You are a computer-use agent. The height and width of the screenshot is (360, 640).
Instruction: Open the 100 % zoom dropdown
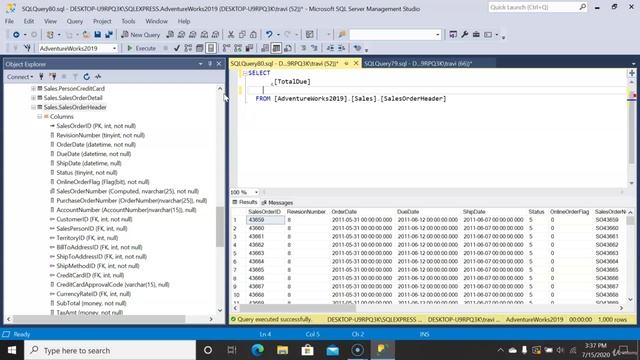256,192
